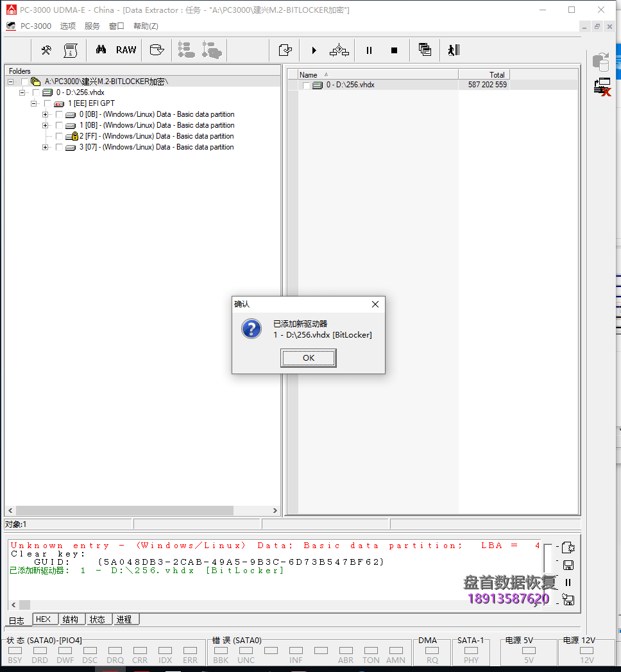This screenshot has width=621, height=672.
Task: Collapse the 1 [EE] EFI GPT node
Action: 34,104
